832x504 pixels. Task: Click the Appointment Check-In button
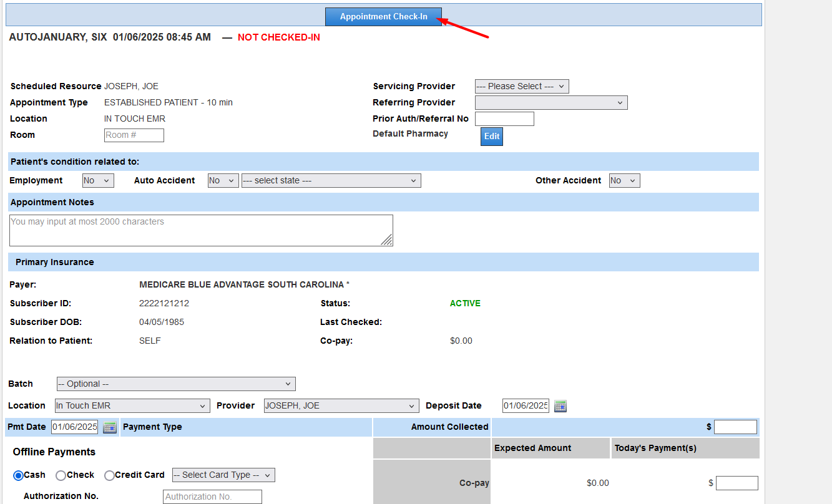383,17
